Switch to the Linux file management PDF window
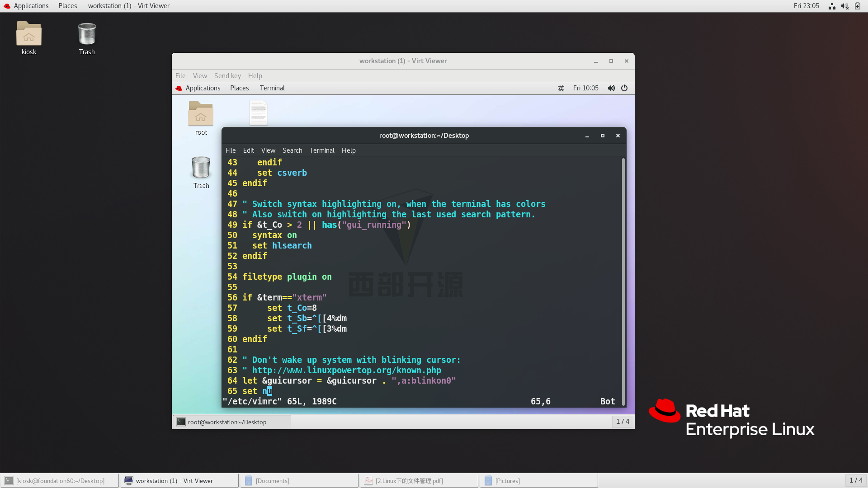Viewport: 868px width, 488px height. pyautogui.click(x=409, y=481)
